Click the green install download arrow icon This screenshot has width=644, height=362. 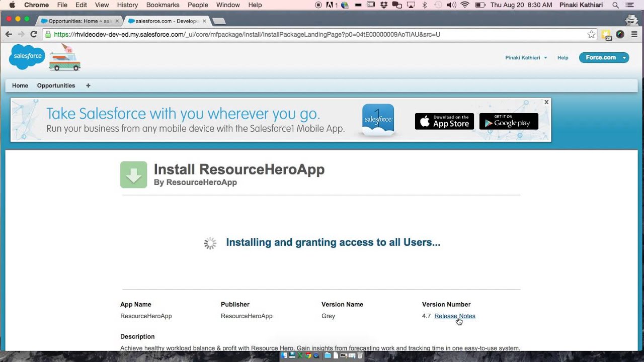coord(133,174)
